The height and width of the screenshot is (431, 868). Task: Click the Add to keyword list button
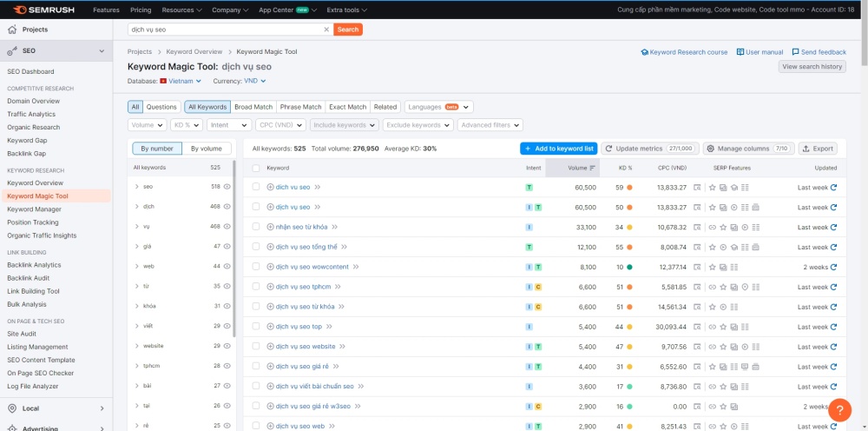tap(558, 149)
